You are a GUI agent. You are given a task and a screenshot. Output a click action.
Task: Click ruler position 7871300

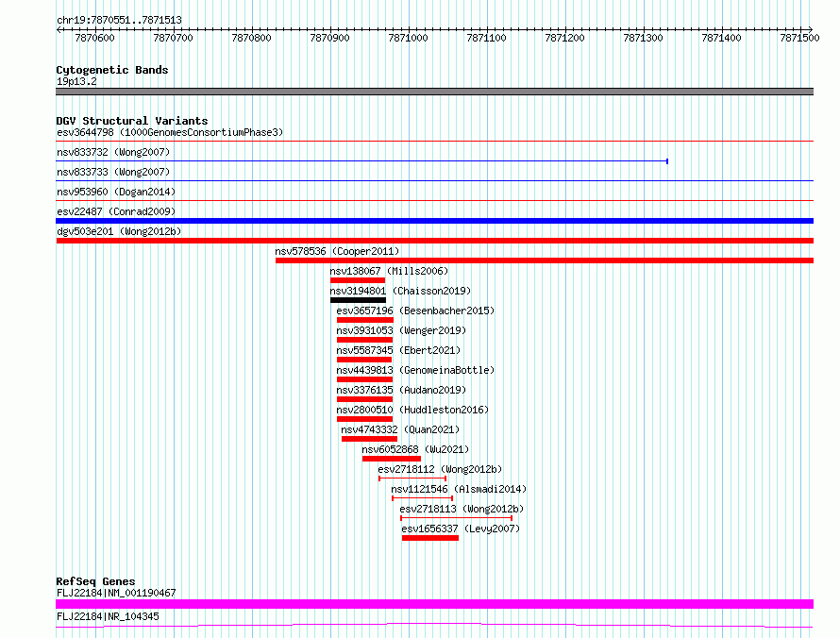[643, 38]
